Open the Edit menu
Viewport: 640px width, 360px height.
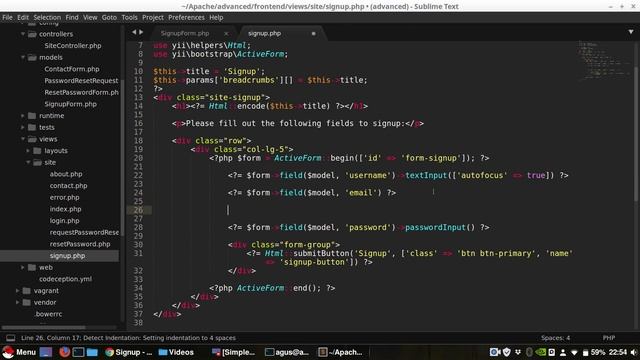(x=23, y=18)
